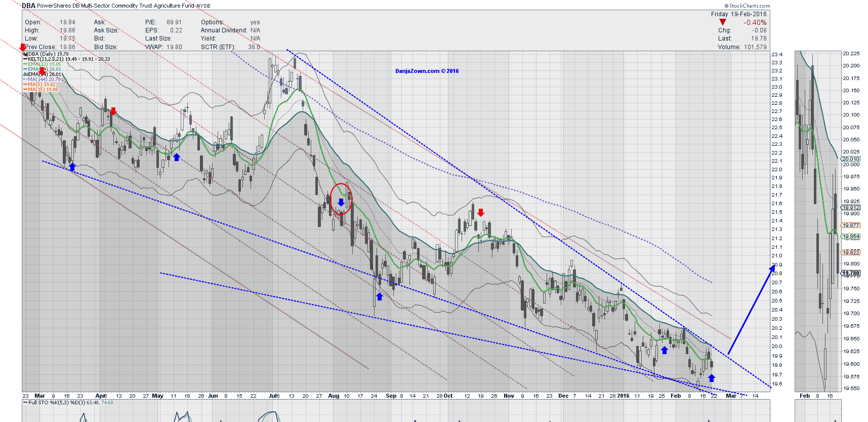Click the 21.0 label on the price axis
The image size is (868, 422).
776,256
